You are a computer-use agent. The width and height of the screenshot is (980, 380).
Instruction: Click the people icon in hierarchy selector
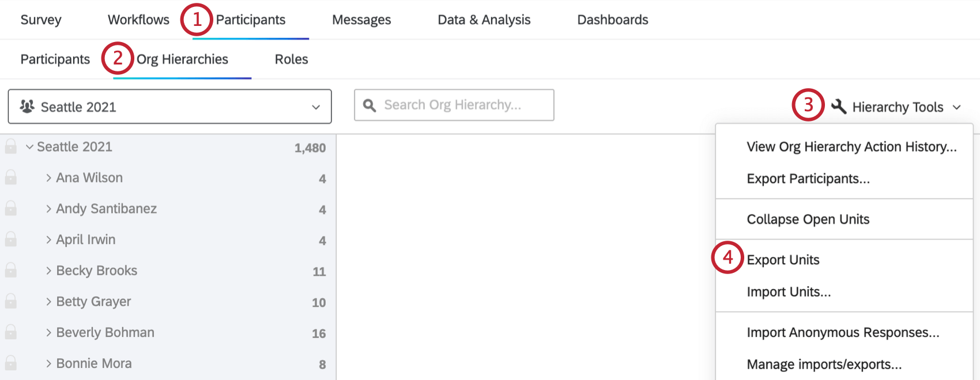pyautogui.click(x=27, y=107)
